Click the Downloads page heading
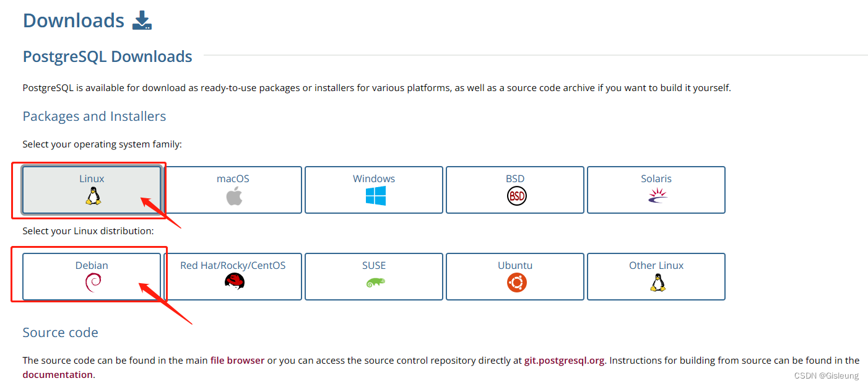Screen dimensions: 868x386 coord(74,20)
